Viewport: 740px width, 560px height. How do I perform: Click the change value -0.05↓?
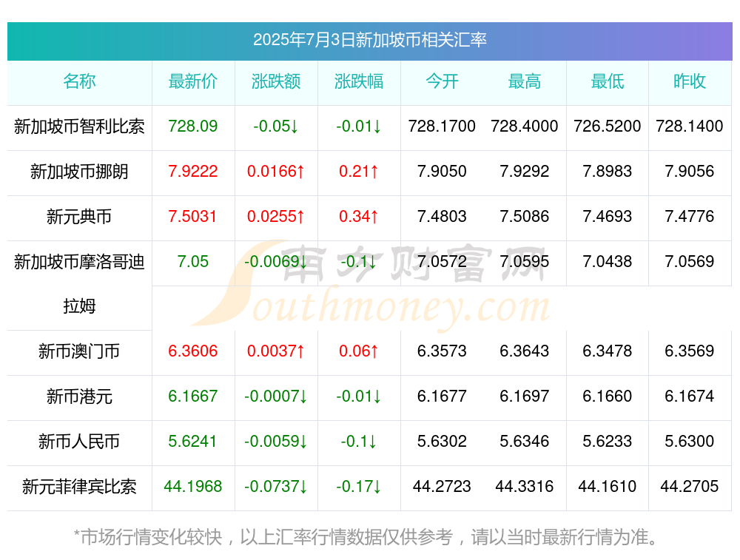(x=275, y=126)
